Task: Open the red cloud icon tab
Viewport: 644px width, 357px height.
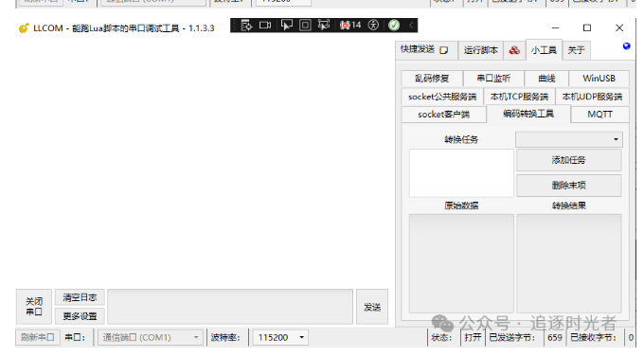Action: tap(514, 50)
